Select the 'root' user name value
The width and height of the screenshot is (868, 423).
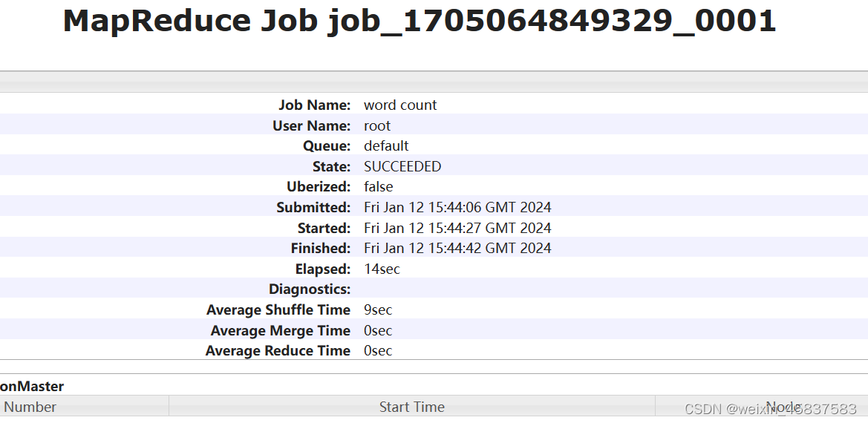tap(377, 125)
